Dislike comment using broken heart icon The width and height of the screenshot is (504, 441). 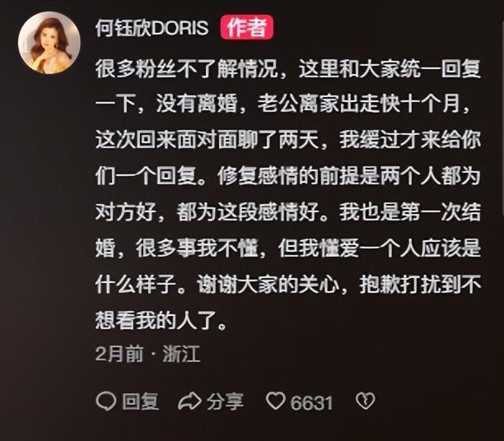pyautogui.click(x=366, y=401)
